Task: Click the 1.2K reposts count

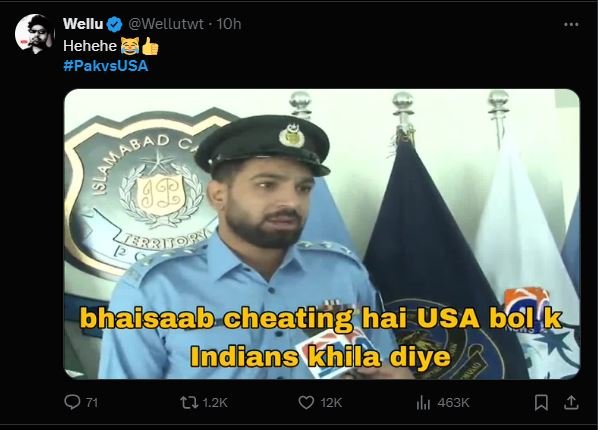Action: point(215,403)
